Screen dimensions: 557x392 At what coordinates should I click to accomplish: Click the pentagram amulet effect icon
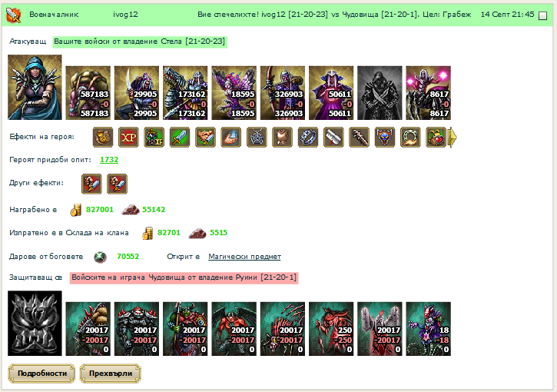(x=257, y=137)
